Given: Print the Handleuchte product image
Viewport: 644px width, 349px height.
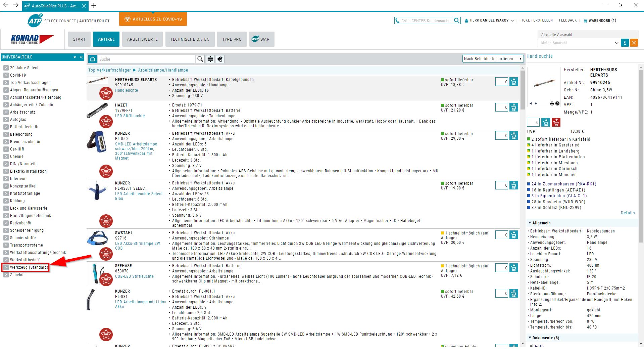Looking at the screenshot, I should pos(552,103).
